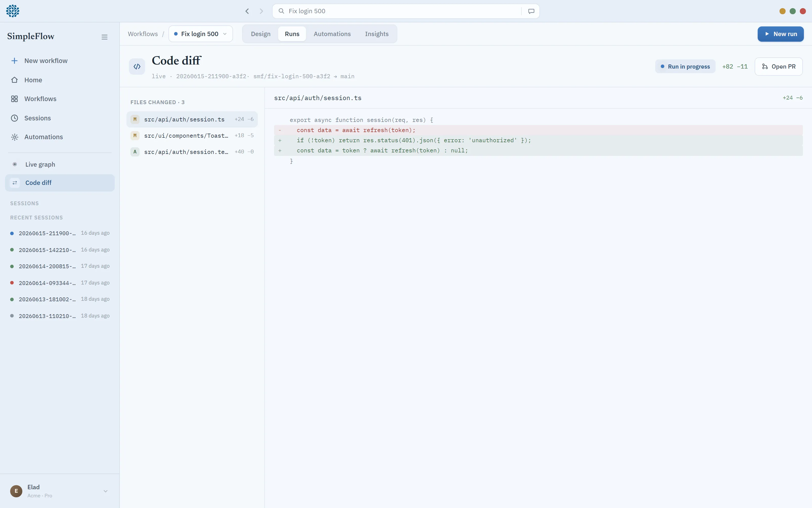Click the Home house icon

(14, 80)
